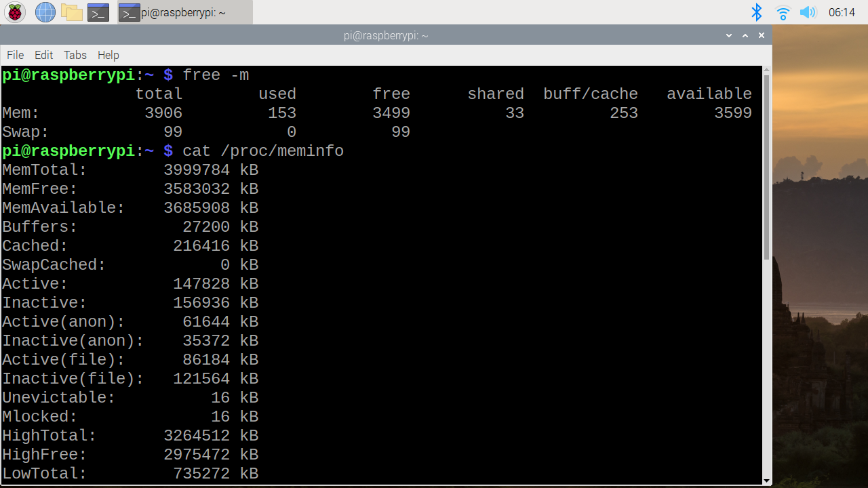Launch the web browser from the taskbar
Screen dimensions: 868x488
(x=45, y=12)
